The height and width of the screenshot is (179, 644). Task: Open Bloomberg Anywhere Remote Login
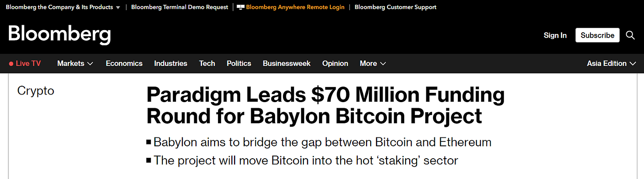pyautogui.click(x=295, y=7)
